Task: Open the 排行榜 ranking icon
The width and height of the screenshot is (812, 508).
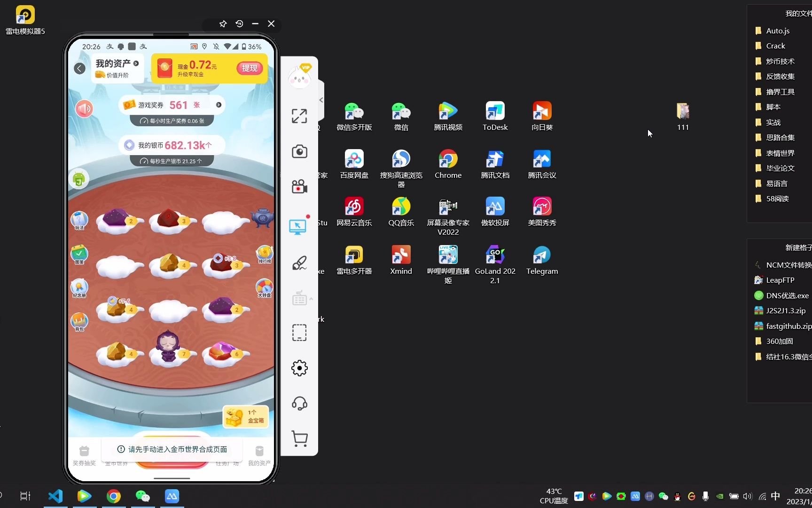Action: (265, 254)
